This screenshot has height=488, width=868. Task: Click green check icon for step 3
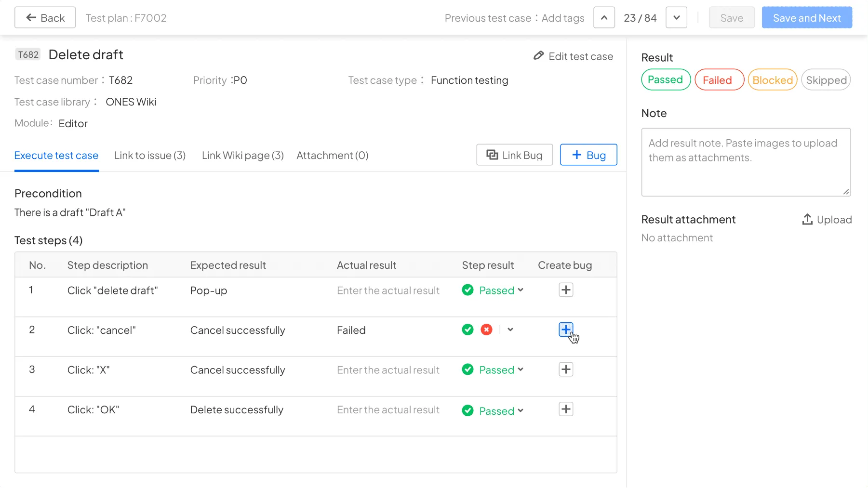pyautogui.click(x=467, y=369)
